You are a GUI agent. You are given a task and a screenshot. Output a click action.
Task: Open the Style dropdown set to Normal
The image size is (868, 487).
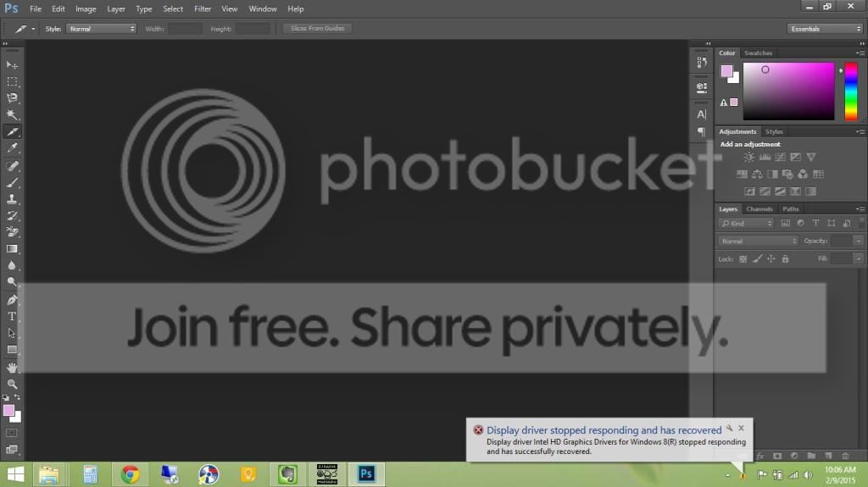point(102,29)
